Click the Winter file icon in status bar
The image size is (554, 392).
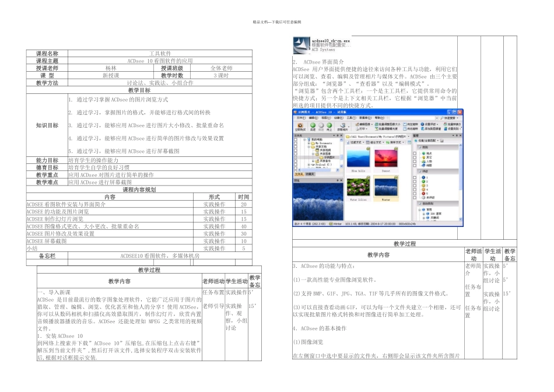click(x=330, y=224)
